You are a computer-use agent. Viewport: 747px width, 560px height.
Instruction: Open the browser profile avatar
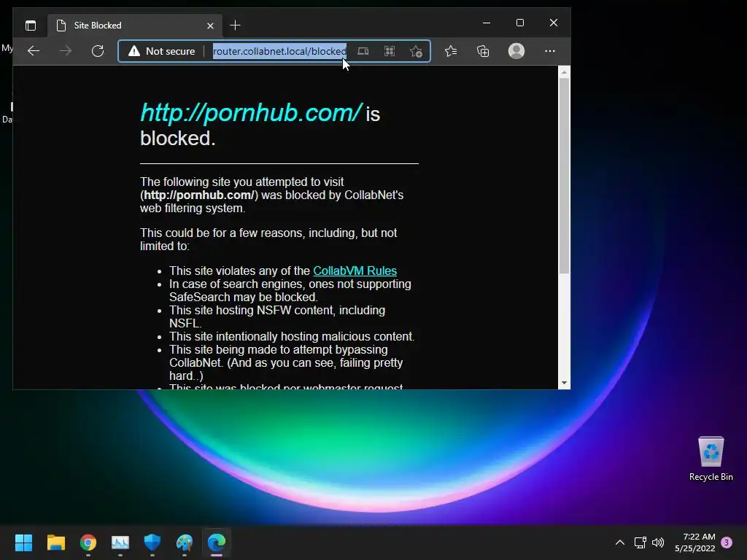tap(516, 51)
